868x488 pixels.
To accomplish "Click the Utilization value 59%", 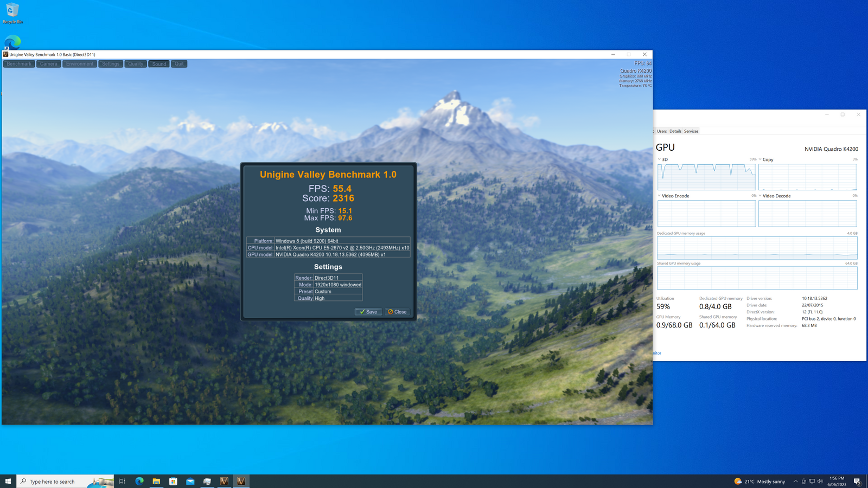I will pos(663,307).
